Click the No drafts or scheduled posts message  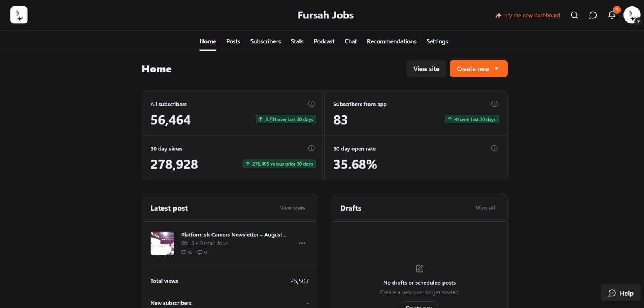(x=419, y=283)
